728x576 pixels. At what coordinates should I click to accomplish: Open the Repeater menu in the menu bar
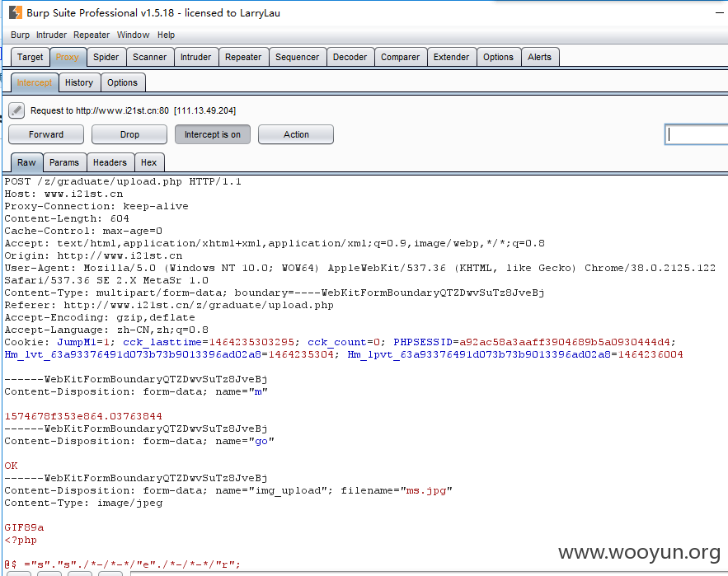click(92, 35)
